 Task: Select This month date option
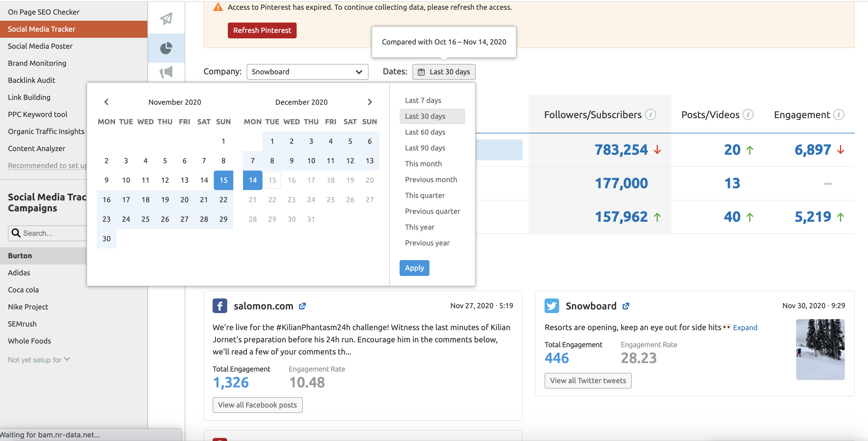[x=423, y=163]
